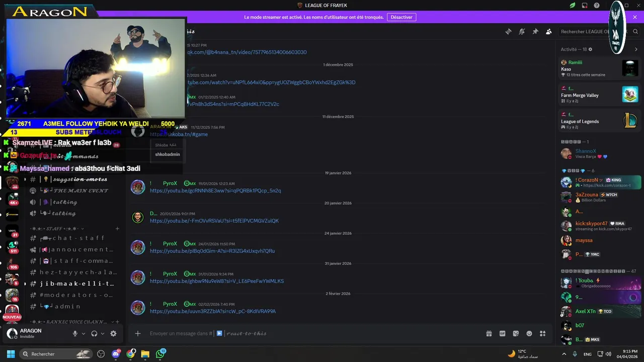Viewport: 644px width, 362px height.
Task: Click the Windows taskbar search box
Action: 56,354
